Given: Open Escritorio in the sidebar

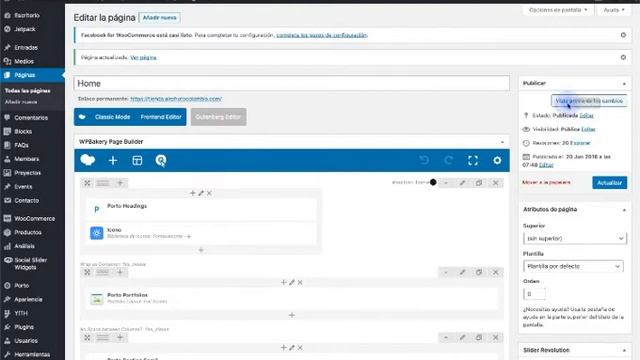Looking at the screenshot, I should click(27, 16).
